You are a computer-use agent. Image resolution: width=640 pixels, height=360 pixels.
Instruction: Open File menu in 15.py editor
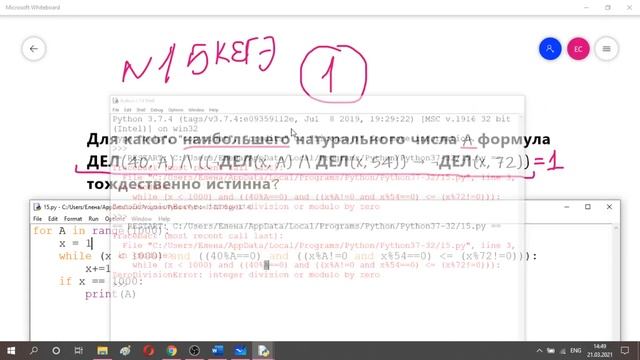[x=38, y=219]
